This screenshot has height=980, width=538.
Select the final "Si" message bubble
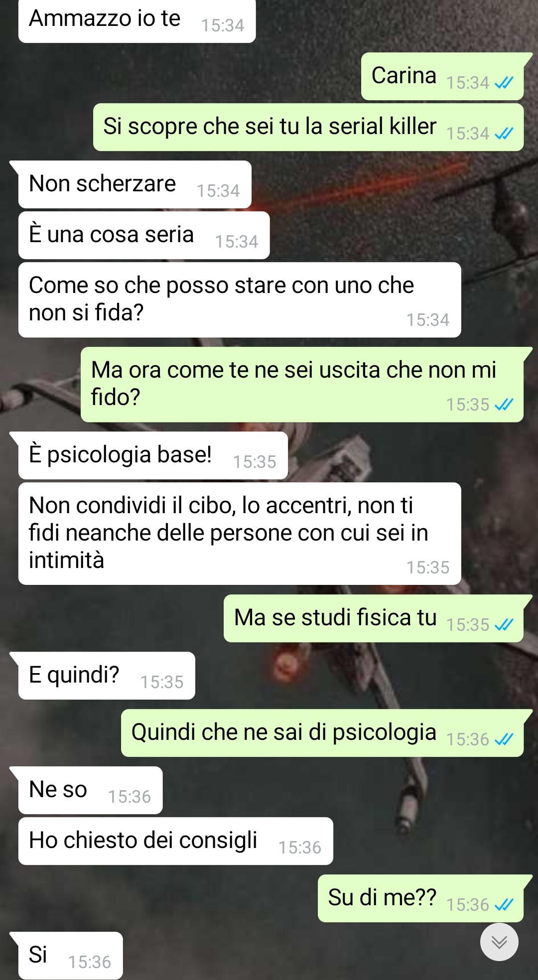[x=70, y=956]
